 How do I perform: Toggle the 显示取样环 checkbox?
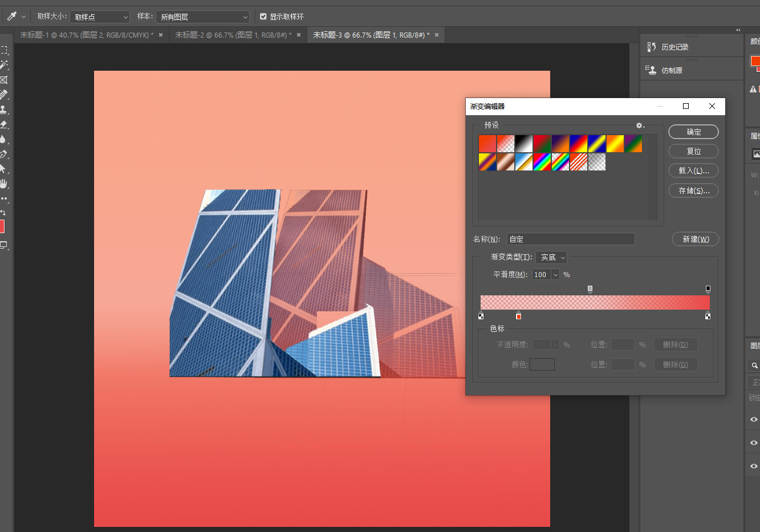263,17
